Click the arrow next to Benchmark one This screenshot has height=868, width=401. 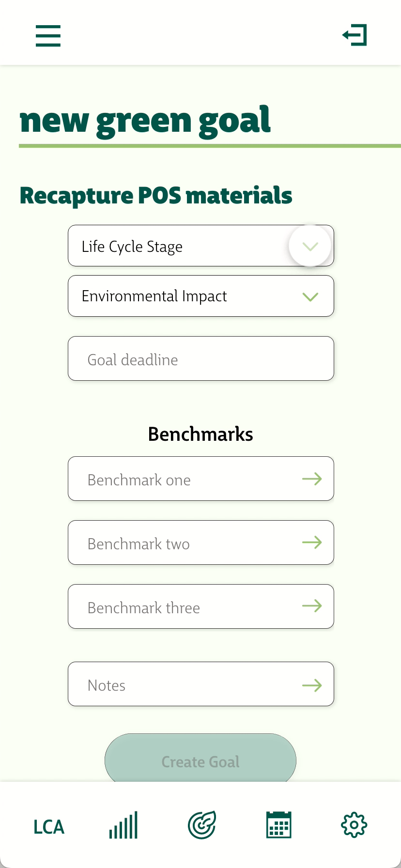tap(312, 479)
